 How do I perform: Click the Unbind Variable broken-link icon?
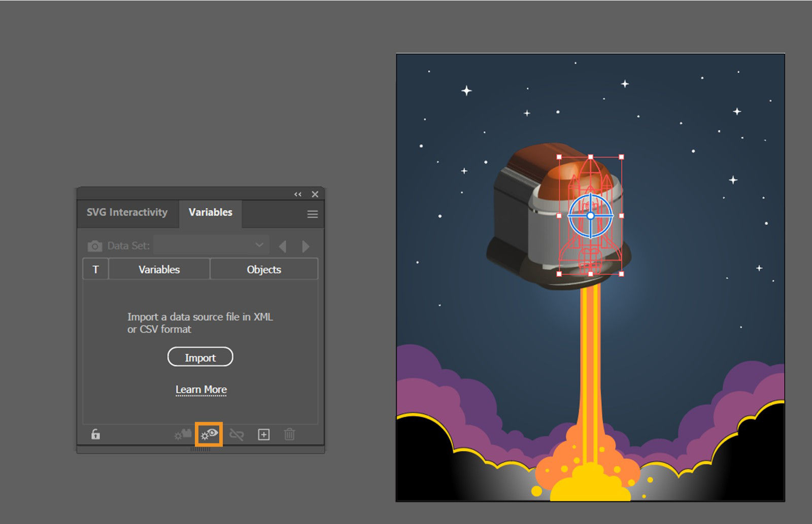click(x=236, y=434)
